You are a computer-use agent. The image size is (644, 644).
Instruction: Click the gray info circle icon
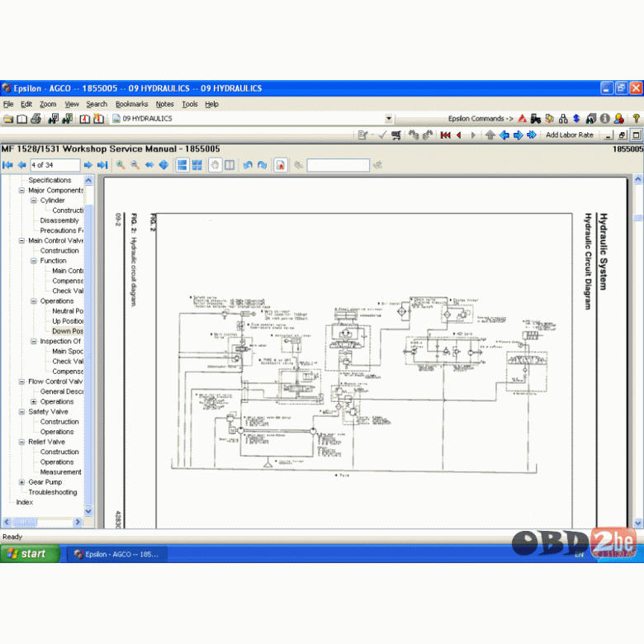tap(604, 119)
